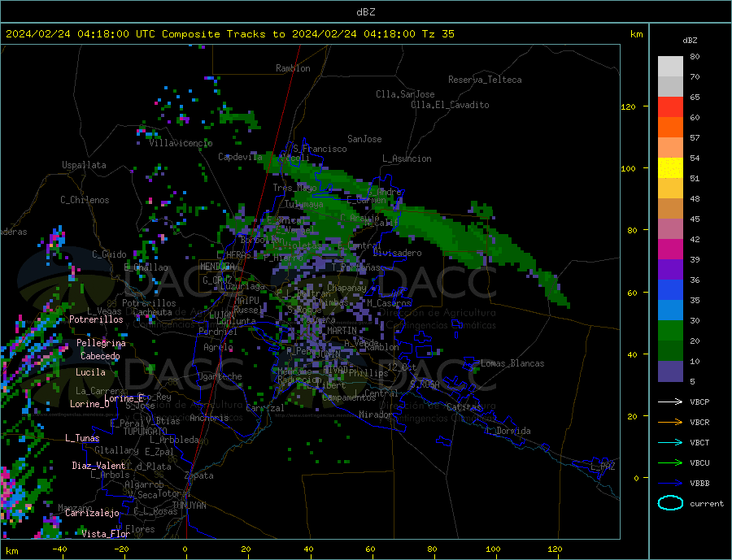Click the Pellegrina map label
The height and width of the screenshot is (560, 732).
tap(101, 343)
